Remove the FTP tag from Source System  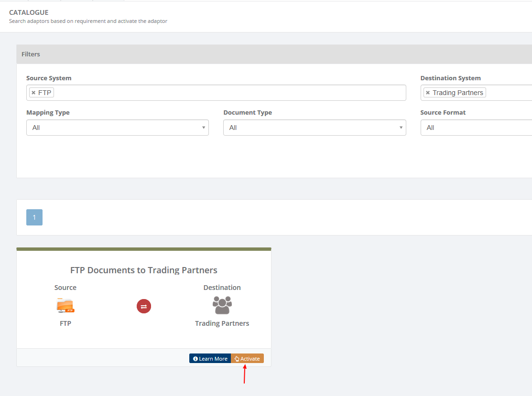coord(33,93)
